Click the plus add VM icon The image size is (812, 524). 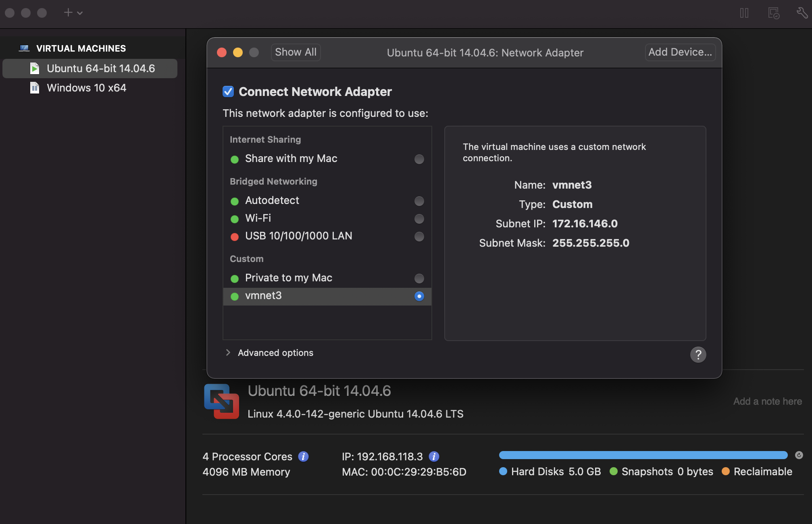point(68,13)
